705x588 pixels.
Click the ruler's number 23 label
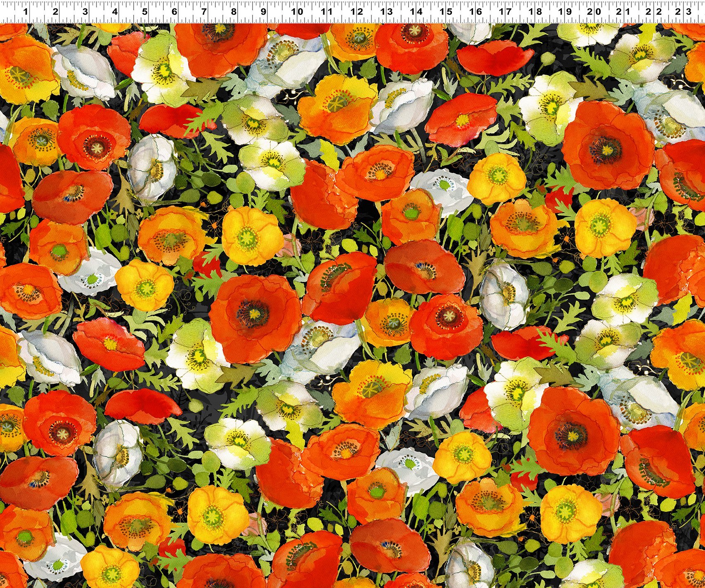point(686,12)
